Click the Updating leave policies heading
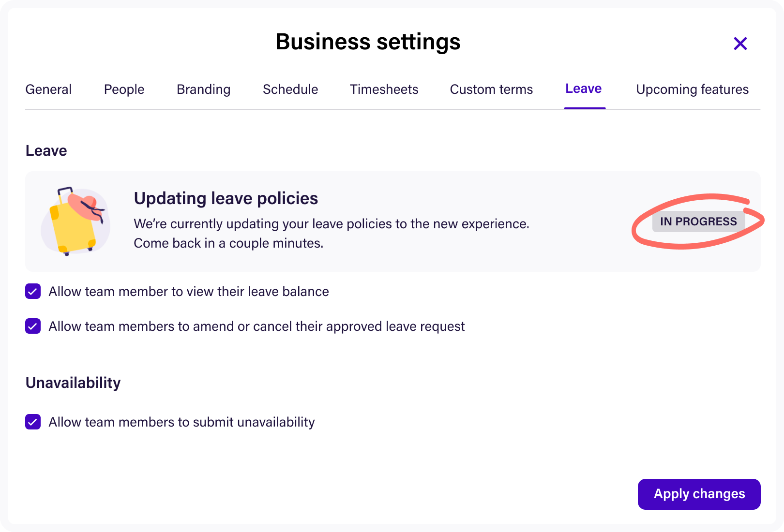Image resolution: width=784 pixels, height=532 pixels. pyautogui.click(x=226, y=199)
